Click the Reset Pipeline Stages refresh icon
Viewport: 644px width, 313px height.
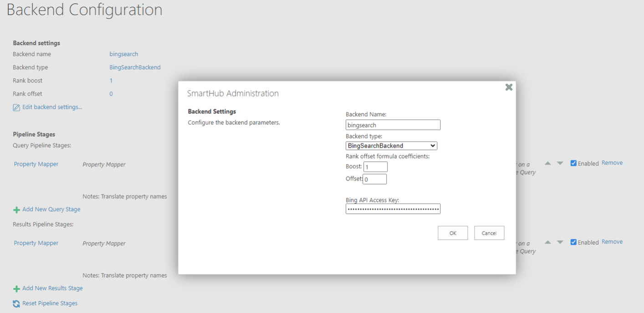(16, 303)
